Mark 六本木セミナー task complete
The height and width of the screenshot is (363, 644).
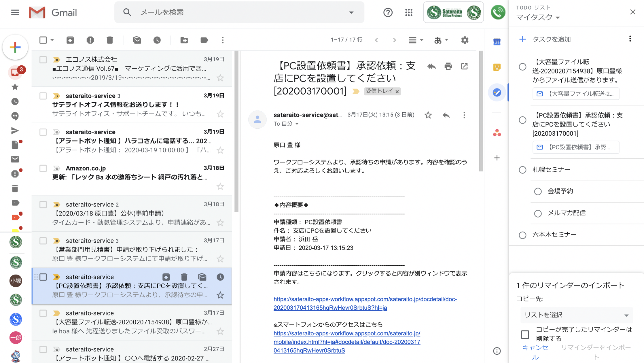point(522,235)
